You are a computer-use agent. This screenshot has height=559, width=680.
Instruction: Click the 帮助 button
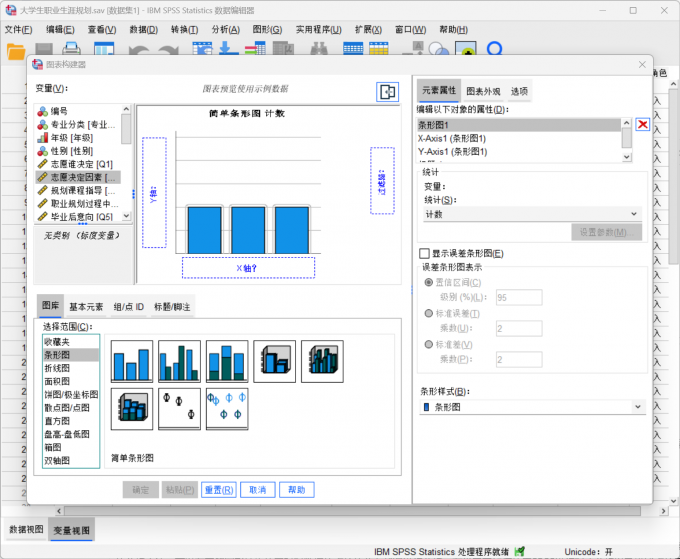pos(297,490)
